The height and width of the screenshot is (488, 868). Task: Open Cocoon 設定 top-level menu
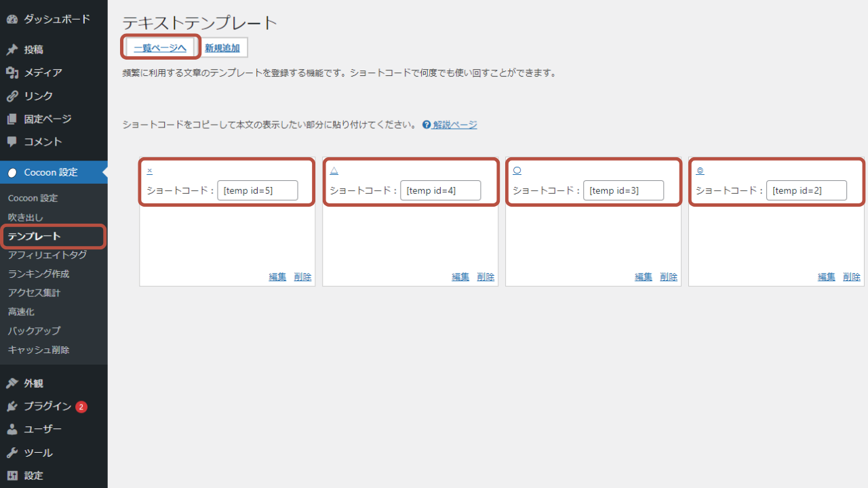click(54, 172)
